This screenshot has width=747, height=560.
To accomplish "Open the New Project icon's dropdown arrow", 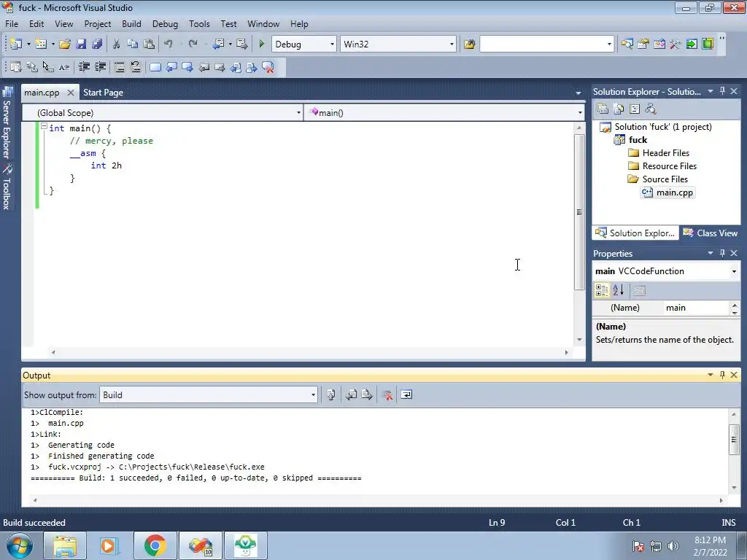I will pyautogui.click(x=28, y=44).
